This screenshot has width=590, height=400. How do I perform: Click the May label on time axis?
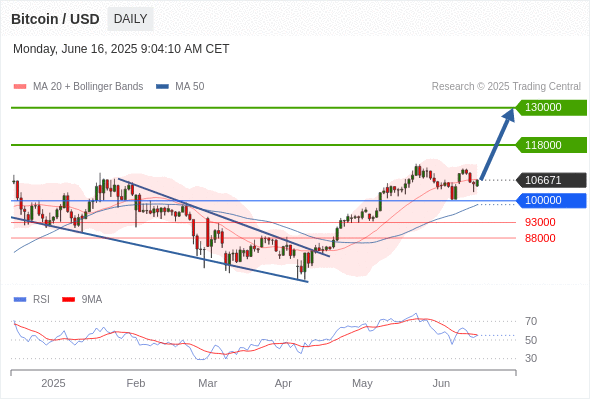coord(362,383)
